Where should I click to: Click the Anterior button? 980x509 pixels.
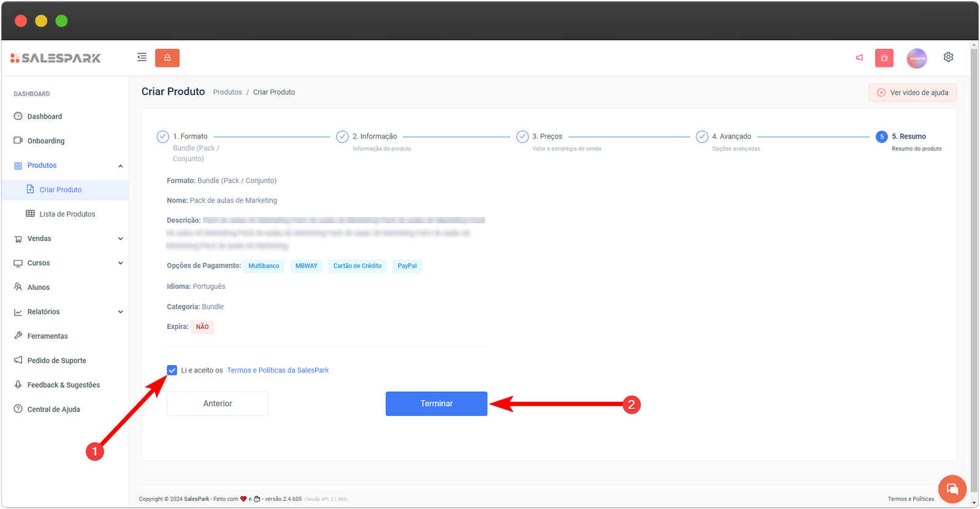click(x=217, y=404)
